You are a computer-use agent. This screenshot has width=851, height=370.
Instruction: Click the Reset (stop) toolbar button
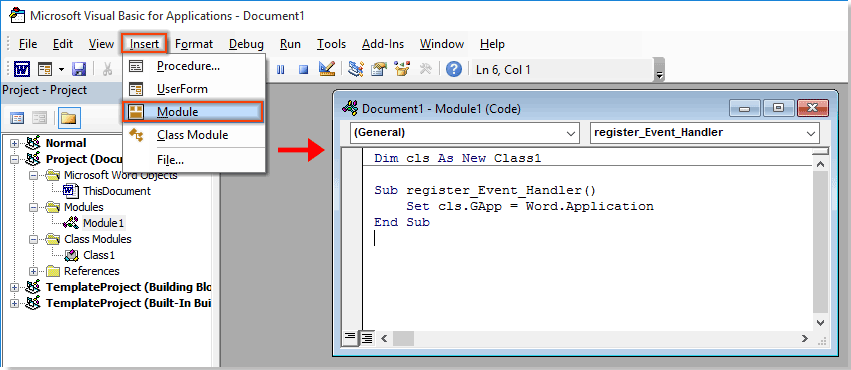(303, 69)
